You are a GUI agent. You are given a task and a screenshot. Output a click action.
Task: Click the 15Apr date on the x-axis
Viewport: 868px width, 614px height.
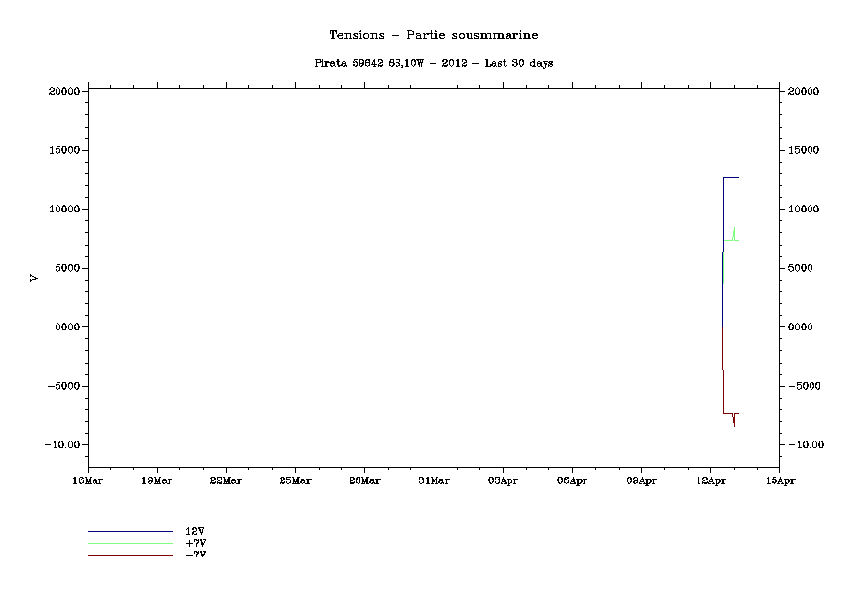[779, 480]
